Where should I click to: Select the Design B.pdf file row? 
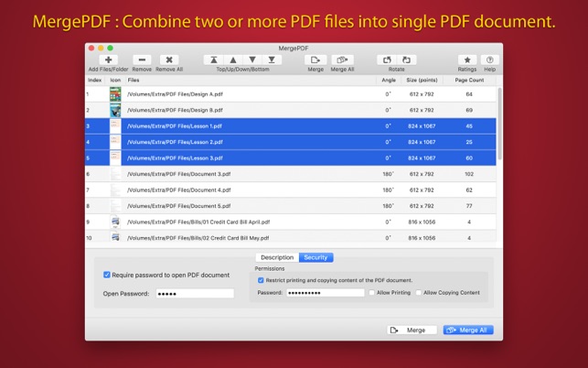(291, 110)
